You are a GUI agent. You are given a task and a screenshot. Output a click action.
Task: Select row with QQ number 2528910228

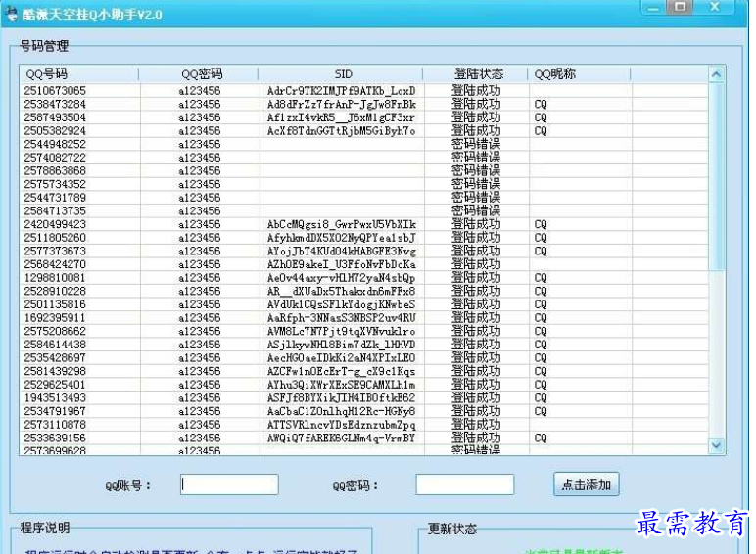pyautogui.click(x=364, y=291)
